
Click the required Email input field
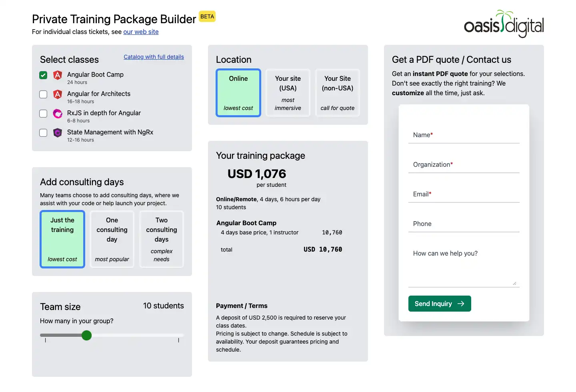(463, 196)
